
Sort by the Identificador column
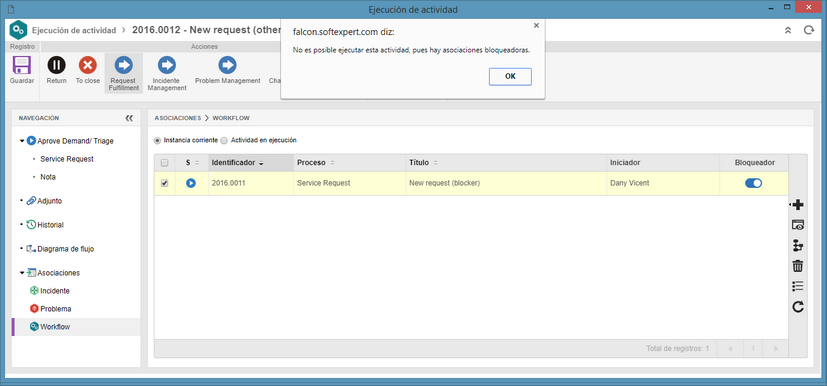click(x=251, y=163)
